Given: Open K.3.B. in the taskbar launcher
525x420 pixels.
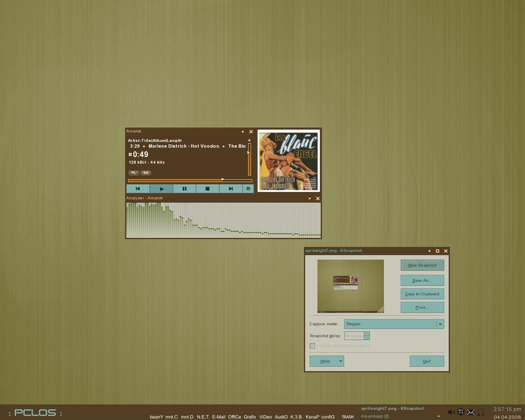Looking at the screenshot, I should pyautogui.click(x=297, y=417).
